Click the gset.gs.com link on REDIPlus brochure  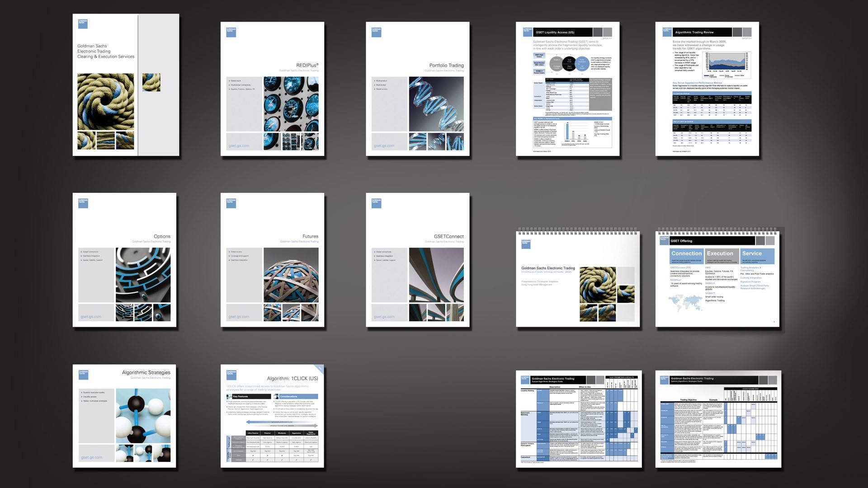pyautogui.click(x=239, y=145)
